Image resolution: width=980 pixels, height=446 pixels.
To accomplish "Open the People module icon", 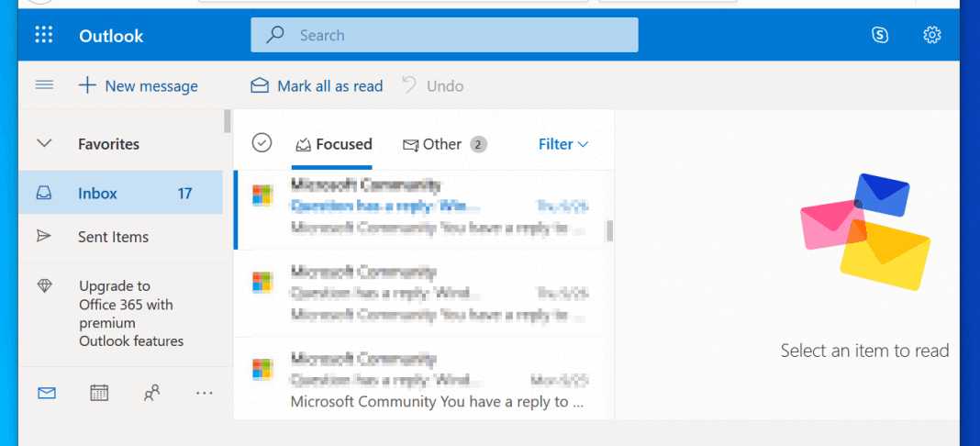I will 152,392.
